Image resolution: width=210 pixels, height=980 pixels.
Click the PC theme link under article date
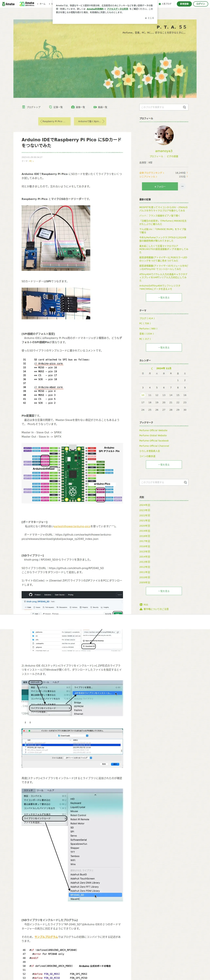31,161
